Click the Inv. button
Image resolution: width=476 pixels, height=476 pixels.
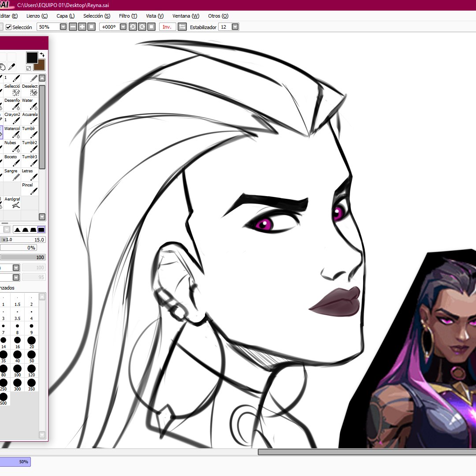point(167,27)
